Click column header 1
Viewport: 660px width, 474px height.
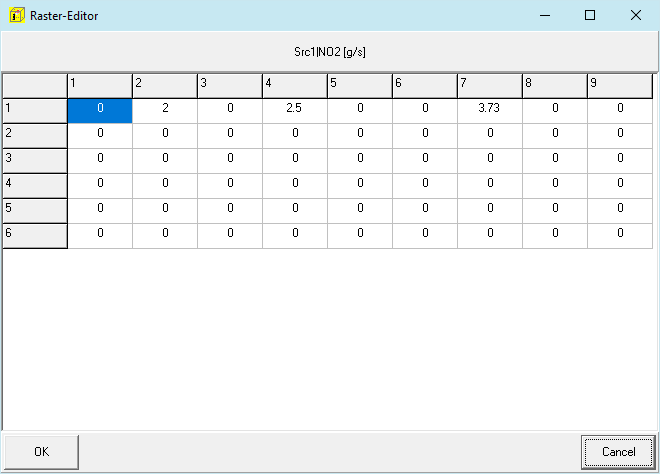tap(100, 86)
